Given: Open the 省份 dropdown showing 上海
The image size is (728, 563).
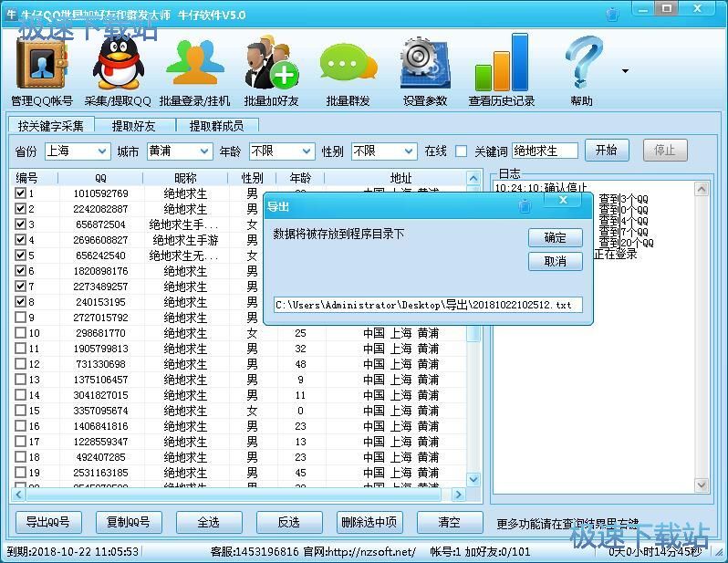Looking at the screenshot, I should pyautogui.click(x=78, y=151).
